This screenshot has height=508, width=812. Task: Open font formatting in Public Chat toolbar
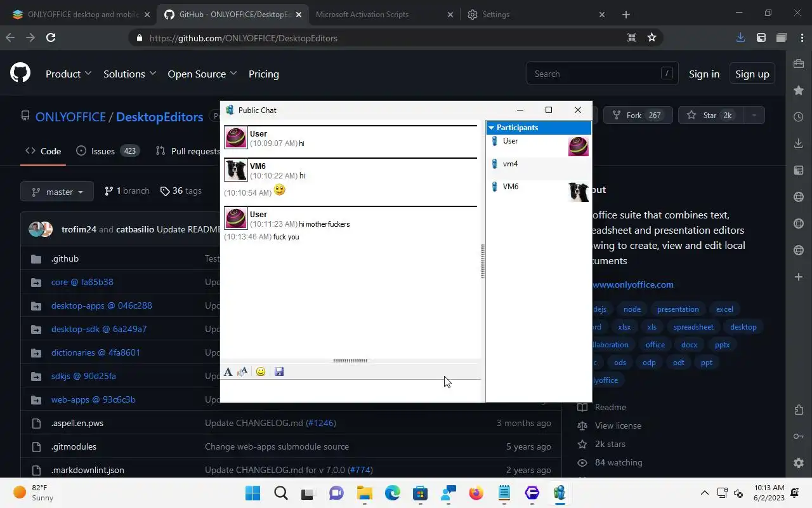228,372
